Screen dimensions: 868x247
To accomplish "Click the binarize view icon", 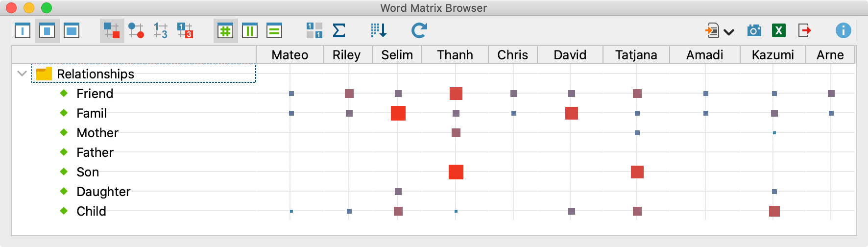I will tap(314, 31).
